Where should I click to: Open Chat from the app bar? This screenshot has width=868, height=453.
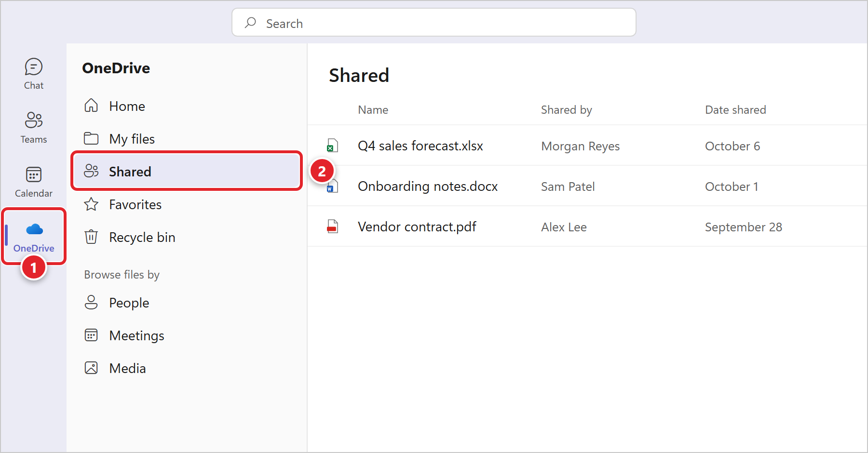pos(34,74)
